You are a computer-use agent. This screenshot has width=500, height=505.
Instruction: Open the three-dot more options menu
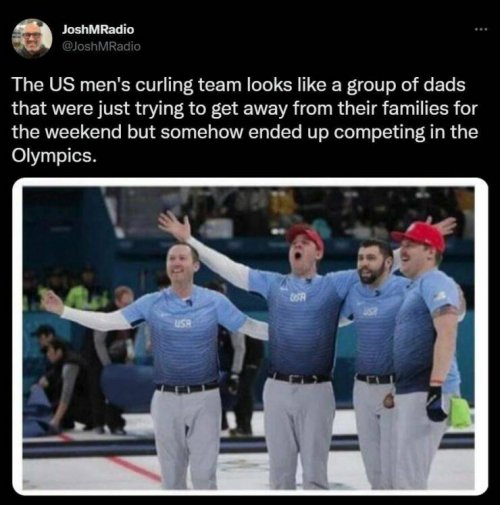tap(481, 30)
